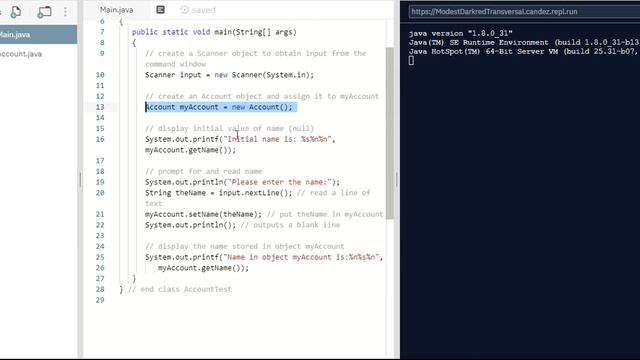Viewport: 640px width, 360px height.
Task: Click the add folder icon
Action: 44,12
